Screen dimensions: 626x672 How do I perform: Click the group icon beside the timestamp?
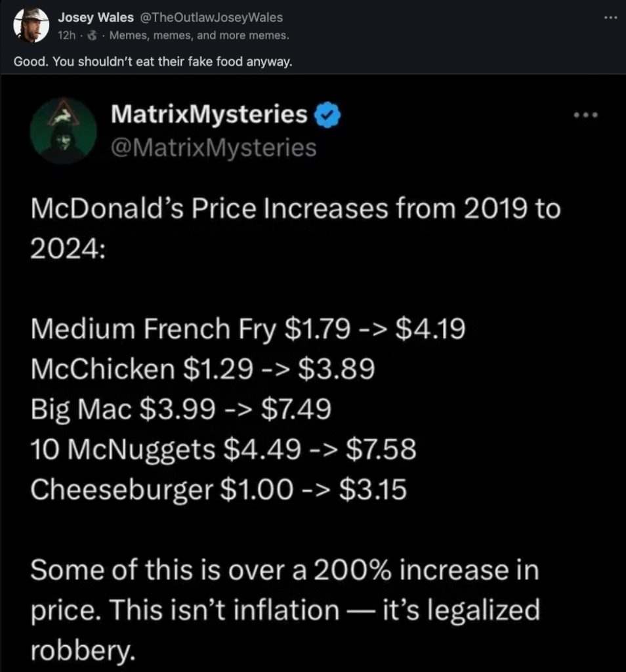coord(93,35)
